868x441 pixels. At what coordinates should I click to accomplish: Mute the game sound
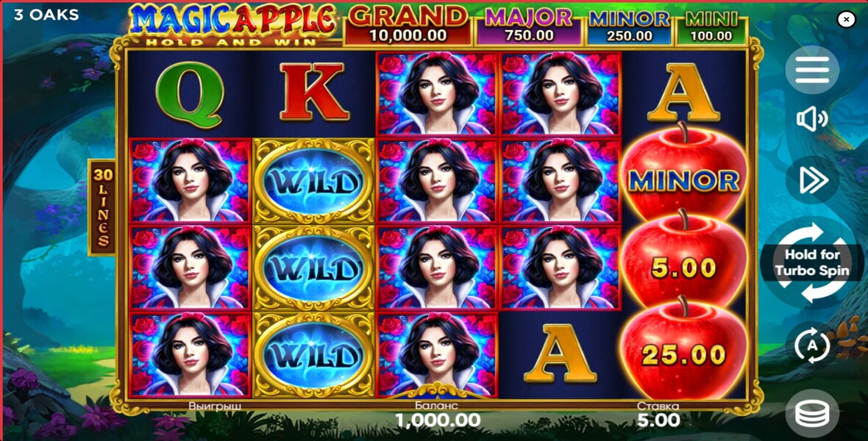812,119
